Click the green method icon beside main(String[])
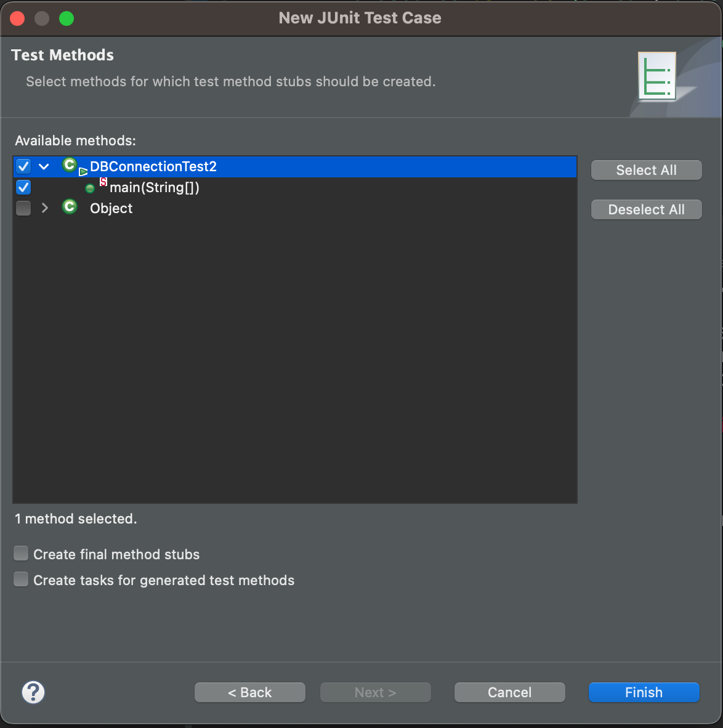This screenshot has height=728, width=723. click(x=90, y=188)
